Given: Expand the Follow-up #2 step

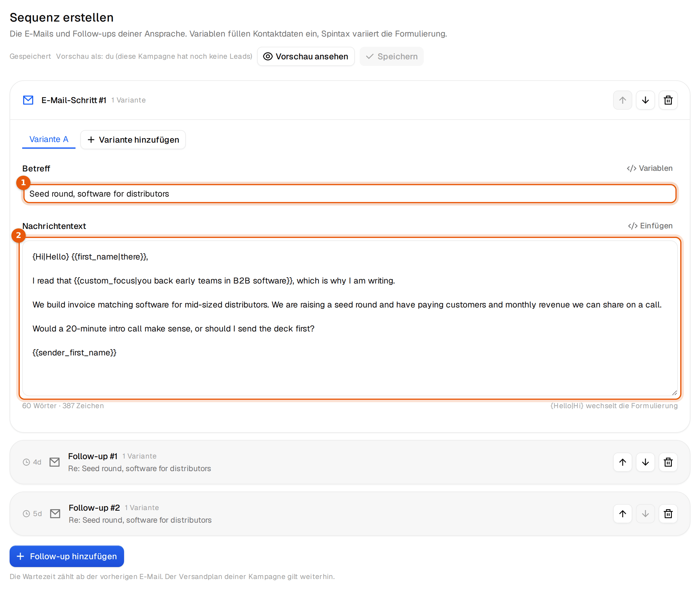Looking at the screenshot, I should [350, 514].
